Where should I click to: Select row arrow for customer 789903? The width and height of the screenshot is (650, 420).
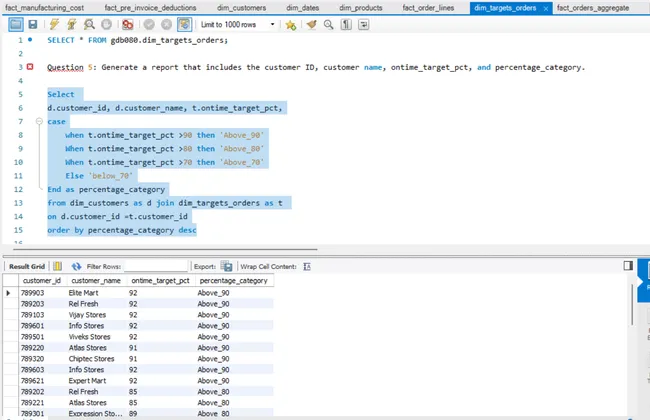pos(8,293)
